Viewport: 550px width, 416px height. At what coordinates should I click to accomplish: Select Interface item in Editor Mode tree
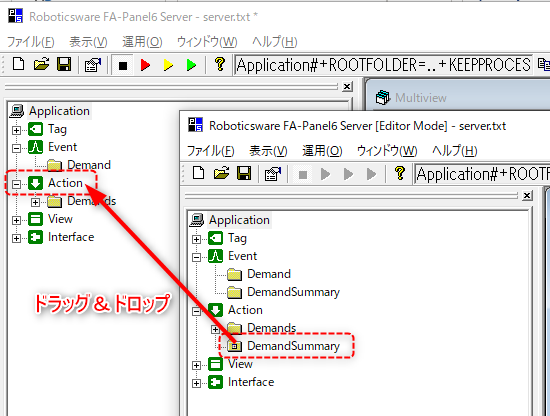point(251,382)
